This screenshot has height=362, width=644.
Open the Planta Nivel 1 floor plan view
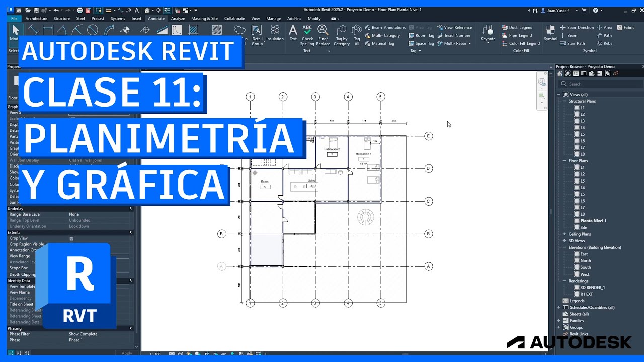coord(593,221)
